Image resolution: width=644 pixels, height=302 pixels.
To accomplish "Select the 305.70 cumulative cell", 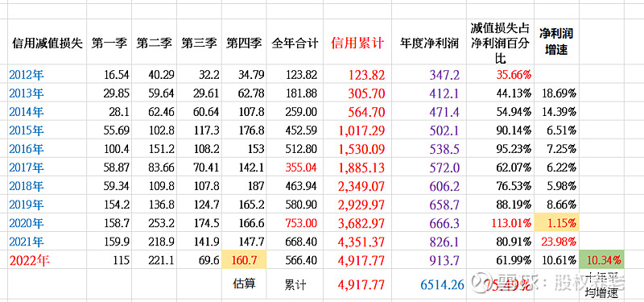I will 357,93.
